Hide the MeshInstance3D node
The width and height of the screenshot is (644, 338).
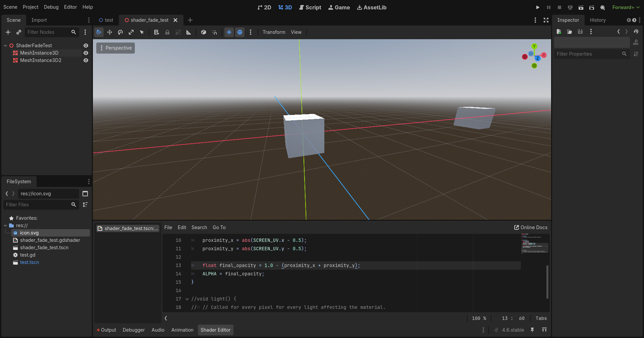point(86,53)
